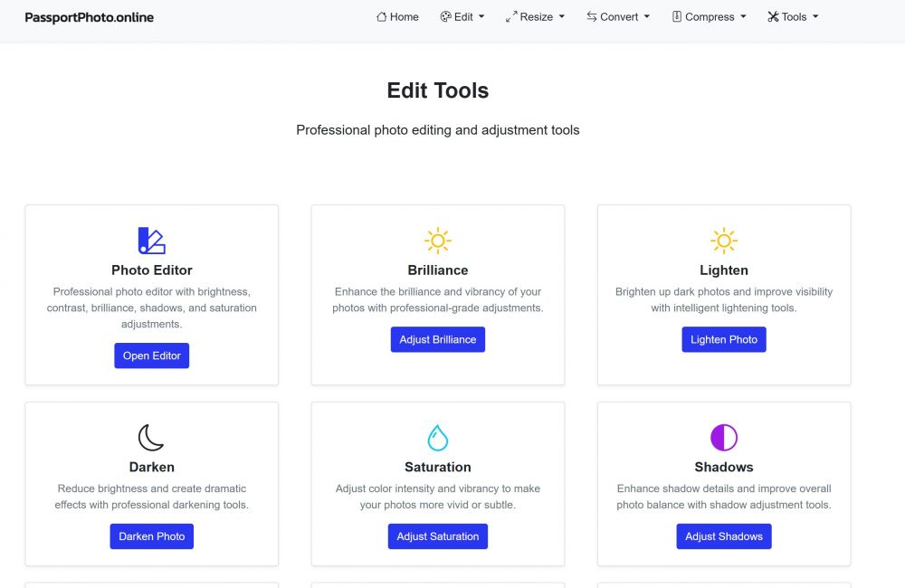
Task: Click the Brilliance sun icon
Action: pyautogui.click(x=438, y=241)
